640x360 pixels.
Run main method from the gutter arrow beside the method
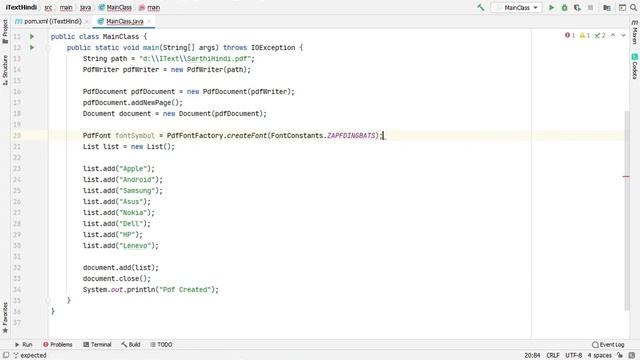click(32, 47)
